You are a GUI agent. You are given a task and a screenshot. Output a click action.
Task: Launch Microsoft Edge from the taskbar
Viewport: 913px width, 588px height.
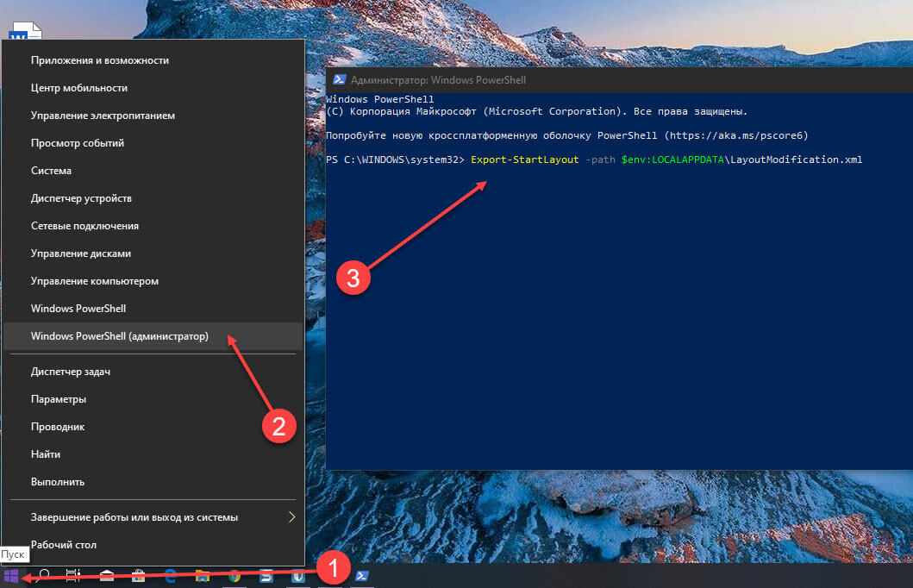[170, 576]
